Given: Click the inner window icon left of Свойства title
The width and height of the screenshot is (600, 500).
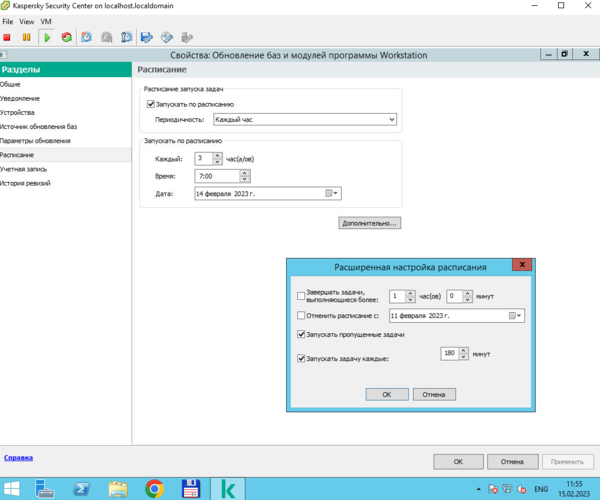Looking at the screenshot, I should pos(3,55).
